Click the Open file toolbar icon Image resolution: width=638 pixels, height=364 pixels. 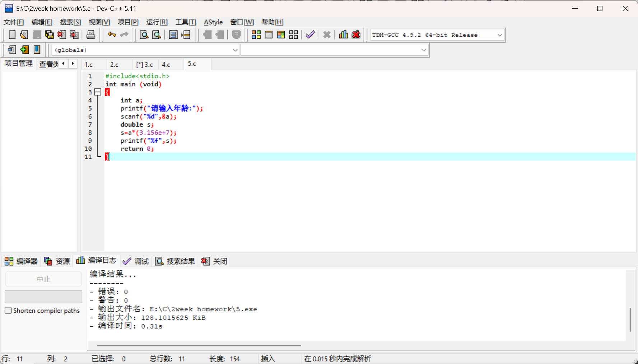click(24, 35)
